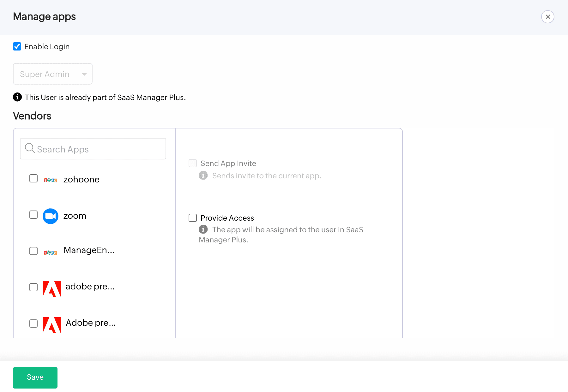This screenshot has width=568, height=392.
Task: Click the Zoho icon beside zohoone
Action: 51,179
